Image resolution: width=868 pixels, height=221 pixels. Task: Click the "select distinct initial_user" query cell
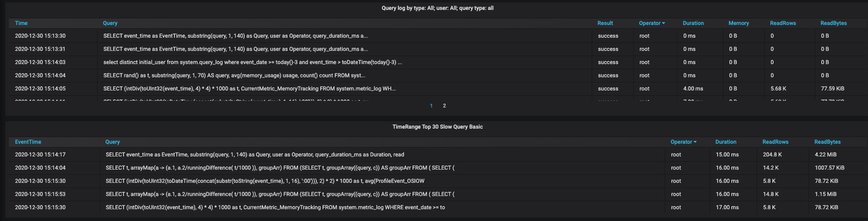tap(252, 62)
